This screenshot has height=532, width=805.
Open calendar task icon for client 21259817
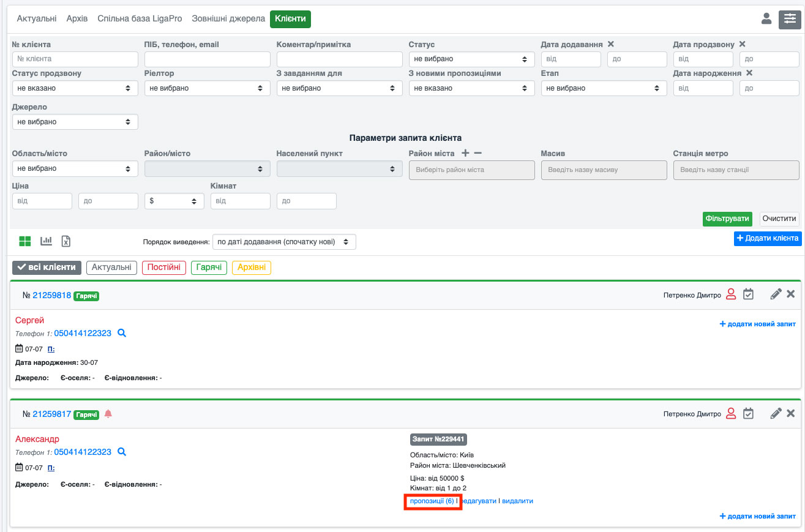(x=748, y=414)
